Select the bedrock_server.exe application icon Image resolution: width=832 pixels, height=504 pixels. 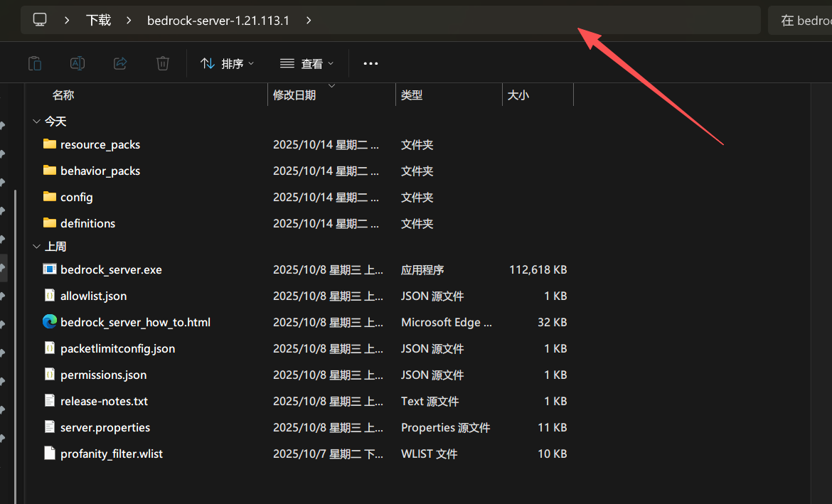pos(49,269)
